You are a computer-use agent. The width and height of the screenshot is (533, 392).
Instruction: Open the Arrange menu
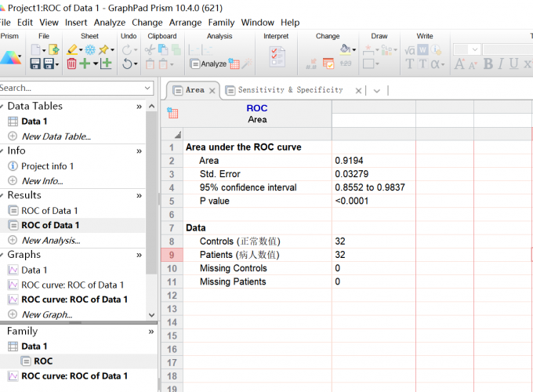(186, 23)
